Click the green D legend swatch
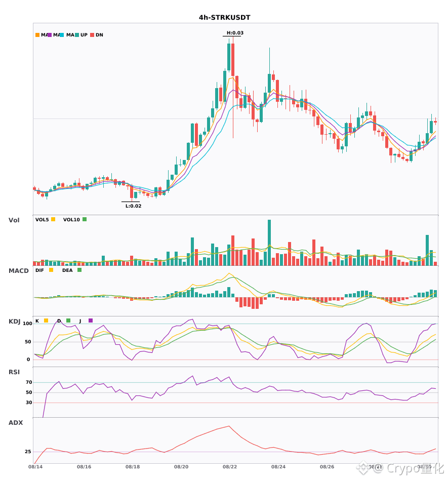This screenshot has width=448, height=481. (68, 320)
